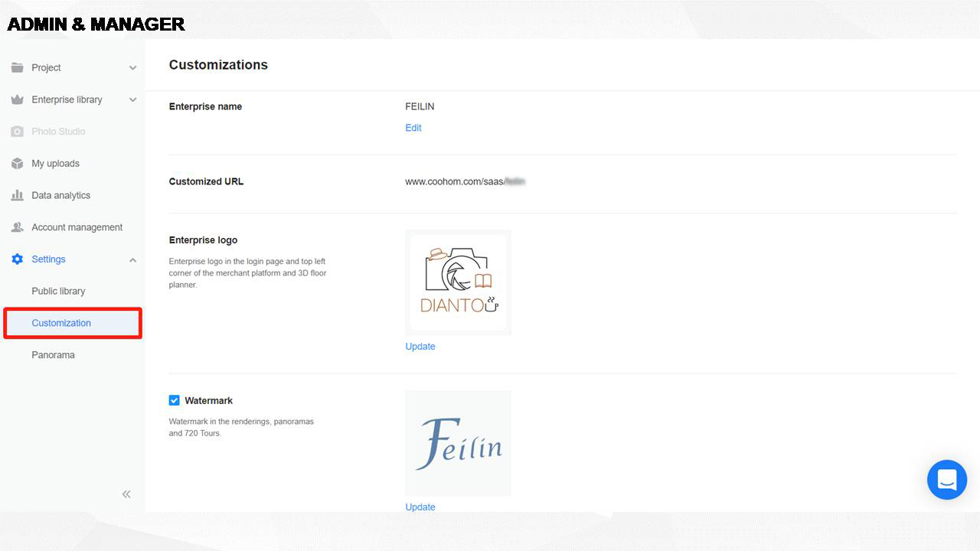
Task: Click Update below the enterprise logo
Action: (x=420, y=347)
